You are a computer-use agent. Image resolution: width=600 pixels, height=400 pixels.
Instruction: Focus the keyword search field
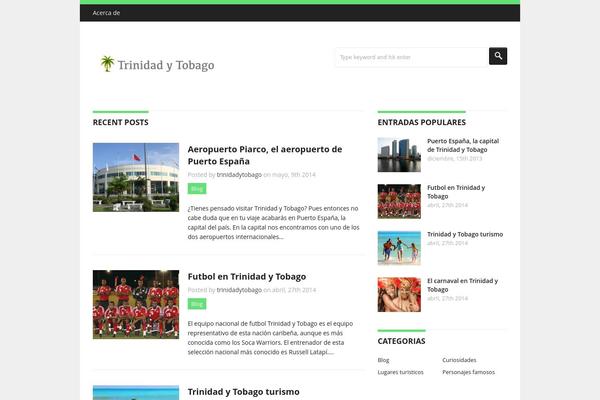tap(412, 57)
